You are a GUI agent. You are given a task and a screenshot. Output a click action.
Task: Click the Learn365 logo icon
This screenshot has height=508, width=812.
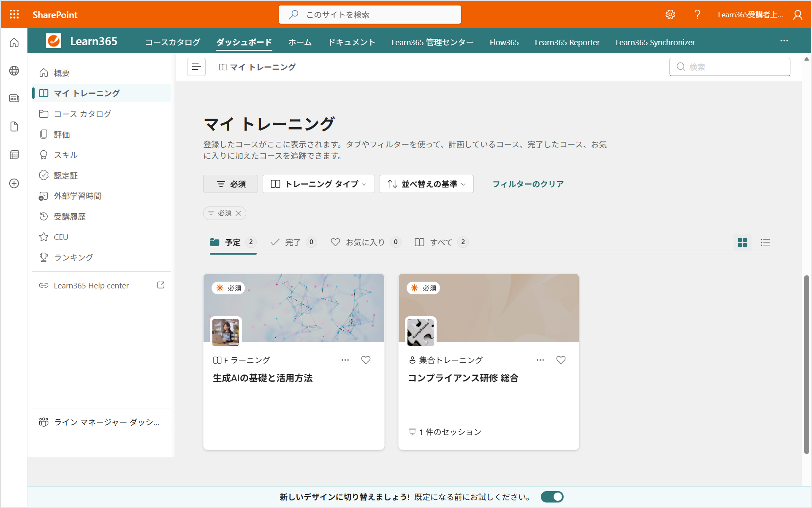tap(54, 41)
